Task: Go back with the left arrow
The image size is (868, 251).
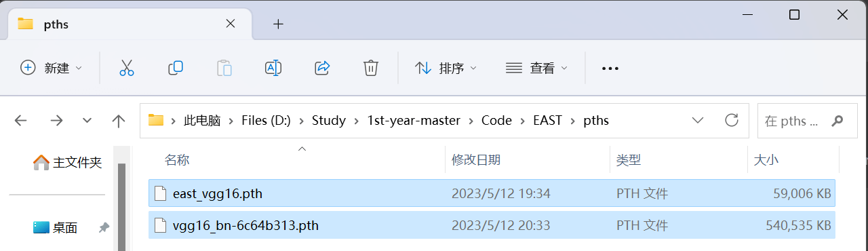Action: pyautogui.click(x=21, y=121)
